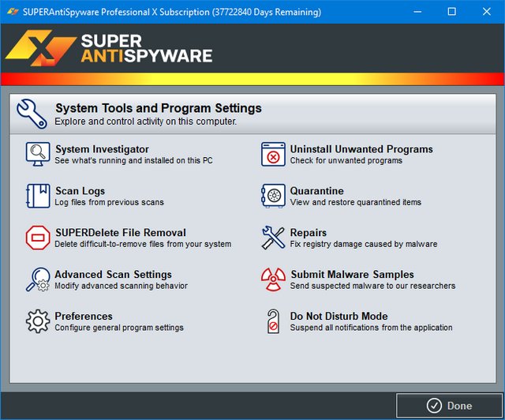Screen dimensions: 505x420
Task: Click the blue wrench header icon
Action: 32,114
